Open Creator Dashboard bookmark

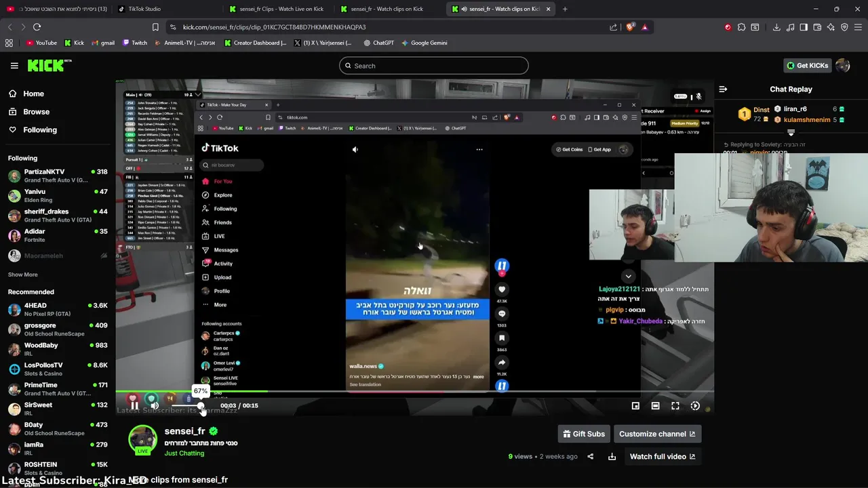coord(256,43)
